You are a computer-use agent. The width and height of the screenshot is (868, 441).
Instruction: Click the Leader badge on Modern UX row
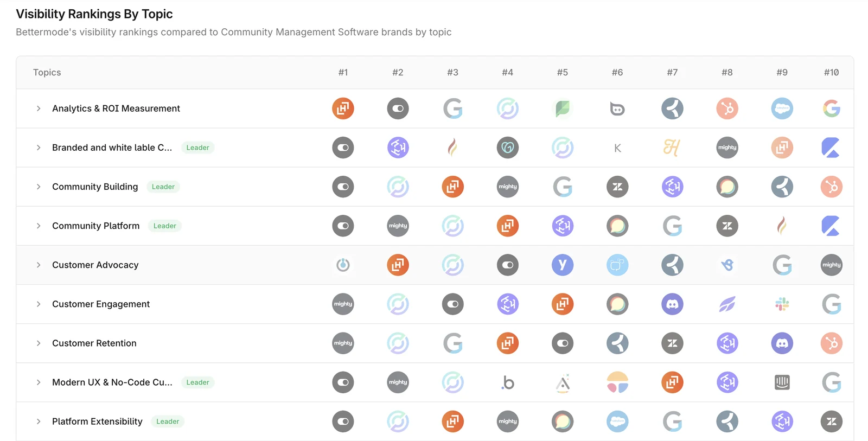click(197, 382)
